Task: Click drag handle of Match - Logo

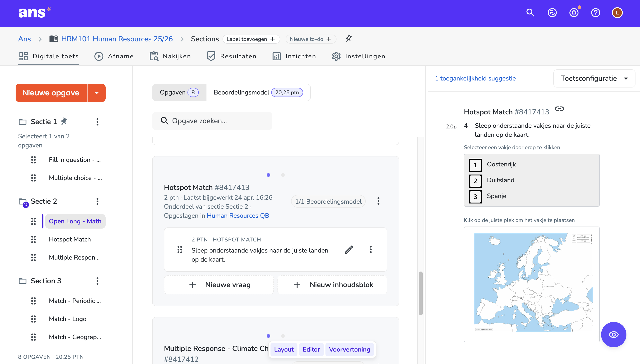Action: click(33, 319)
